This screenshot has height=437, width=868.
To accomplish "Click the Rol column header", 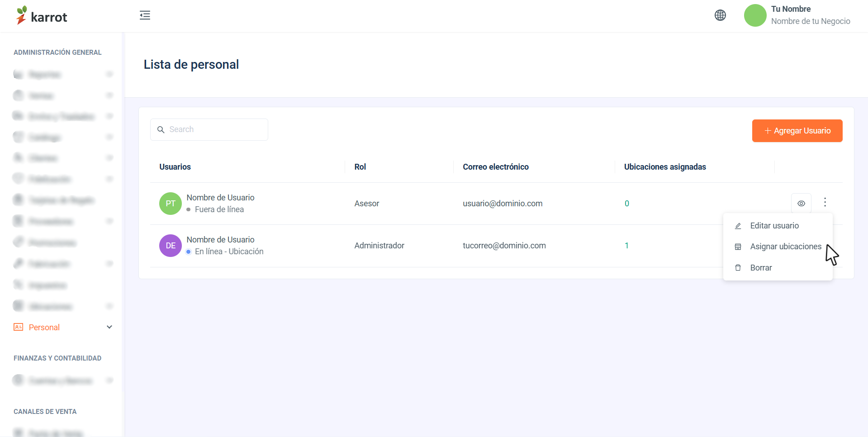I will point(360,167).
